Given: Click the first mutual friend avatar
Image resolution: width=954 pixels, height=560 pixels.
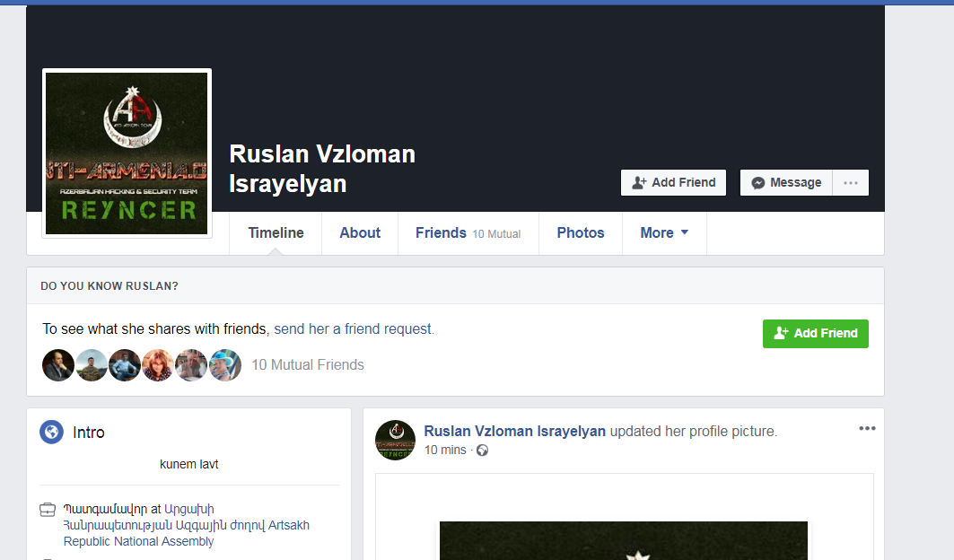Looking at the screenshot, I should pyautogui.click(x=58, y=365).
